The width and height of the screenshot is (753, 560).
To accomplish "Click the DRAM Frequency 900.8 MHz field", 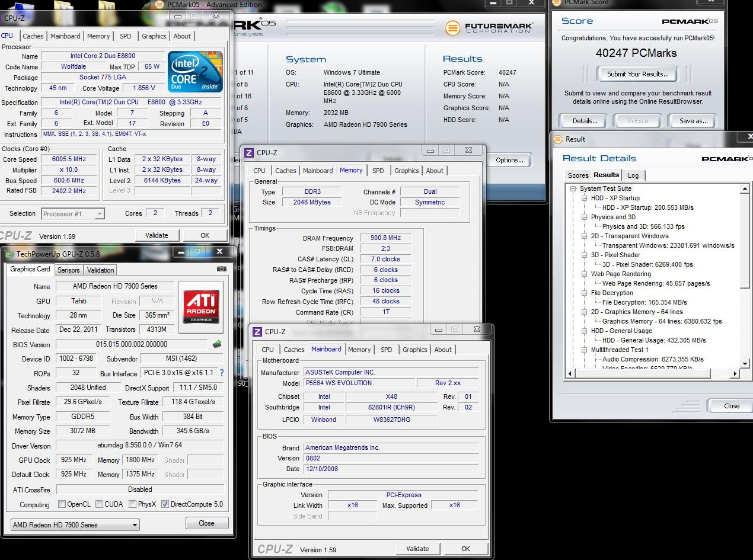I will 385,238.
